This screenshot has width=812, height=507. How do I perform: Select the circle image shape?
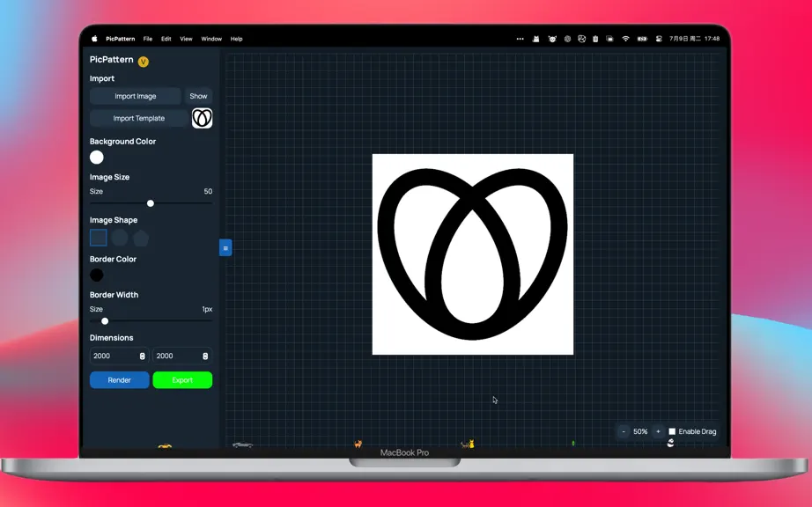(120, 238)
